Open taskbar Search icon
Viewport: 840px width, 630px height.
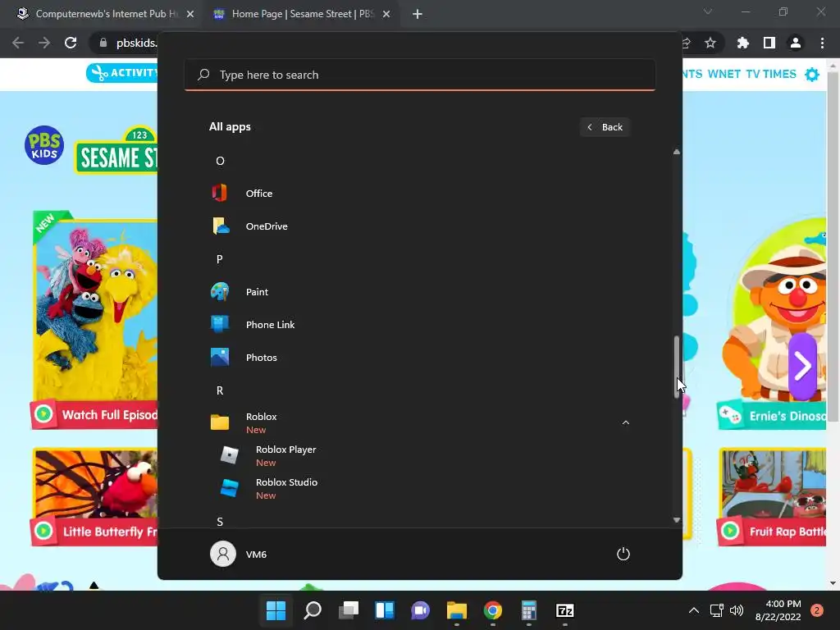point(313,610)
